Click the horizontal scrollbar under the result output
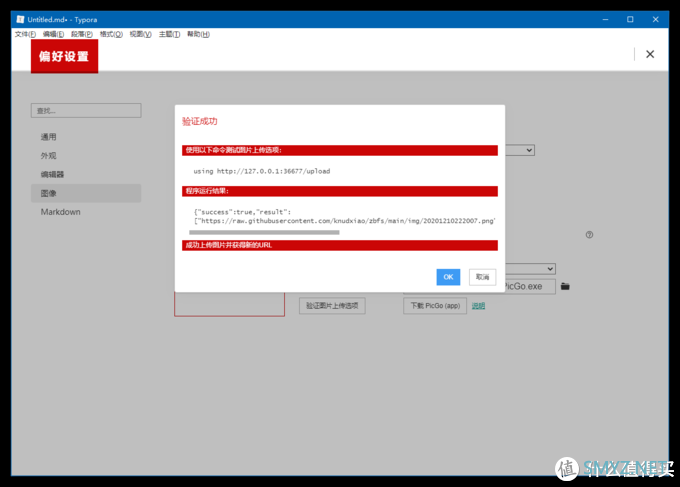The width and height of the screenshot is (680, 487). point(265,232)
